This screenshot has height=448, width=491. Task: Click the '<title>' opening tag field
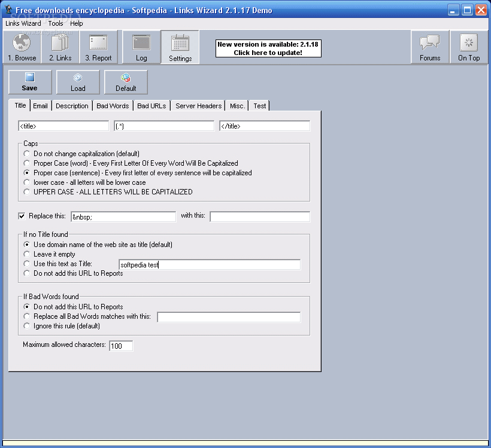tap(63, 126)
